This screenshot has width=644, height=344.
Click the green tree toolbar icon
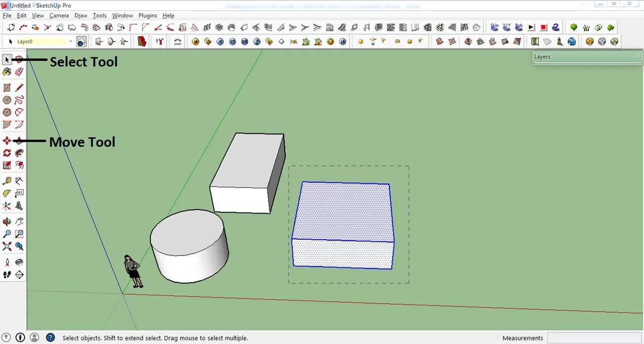(x=574, y=27)
